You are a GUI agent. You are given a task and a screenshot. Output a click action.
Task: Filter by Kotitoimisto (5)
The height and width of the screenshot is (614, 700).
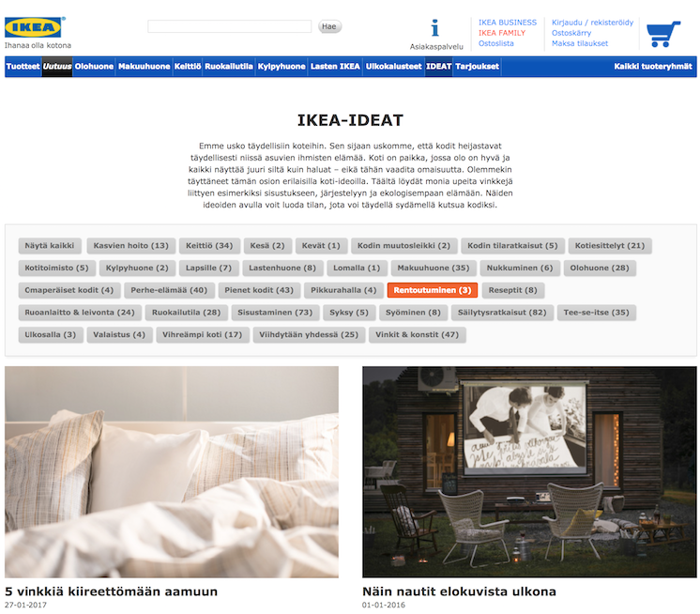56,268
